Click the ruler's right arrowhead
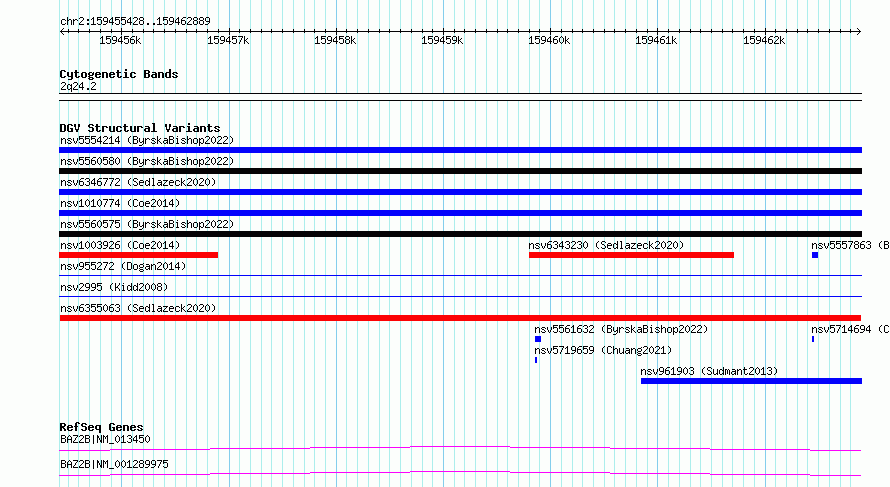The width and height of the screenshot is (890, 487). [x=859, y=32]
